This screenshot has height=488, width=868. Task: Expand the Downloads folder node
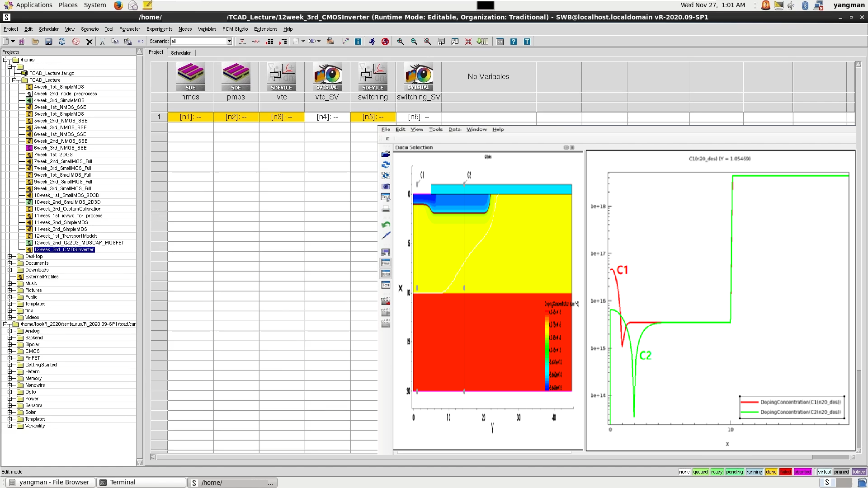pos(9,270)
